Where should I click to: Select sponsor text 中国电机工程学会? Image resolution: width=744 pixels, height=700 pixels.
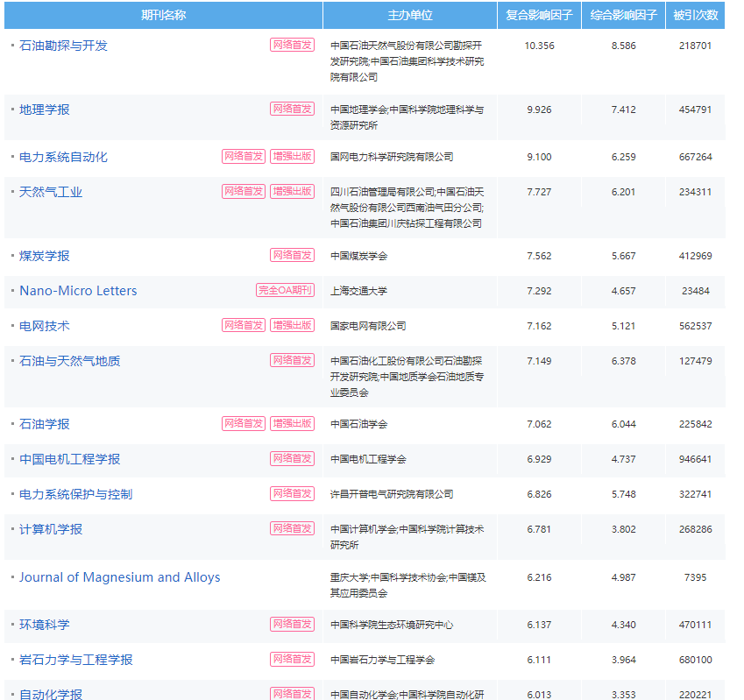[x=368, y=459]
